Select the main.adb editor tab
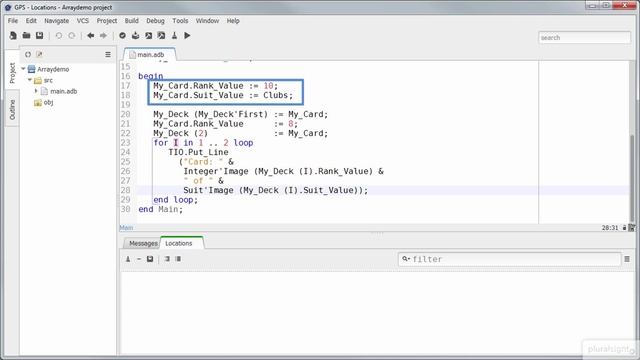This screenshot has width=640, height=360. 150,54
